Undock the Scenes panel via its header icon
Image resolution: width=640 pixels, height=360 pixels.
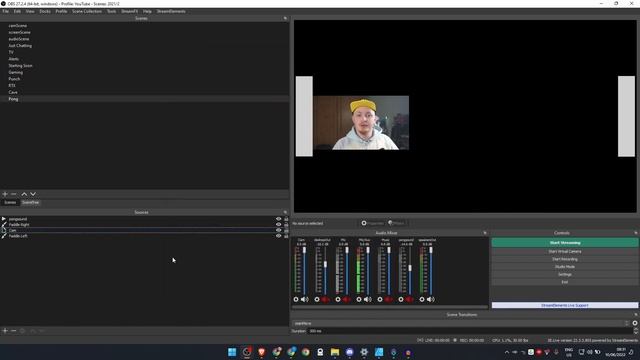click(285, 18)
